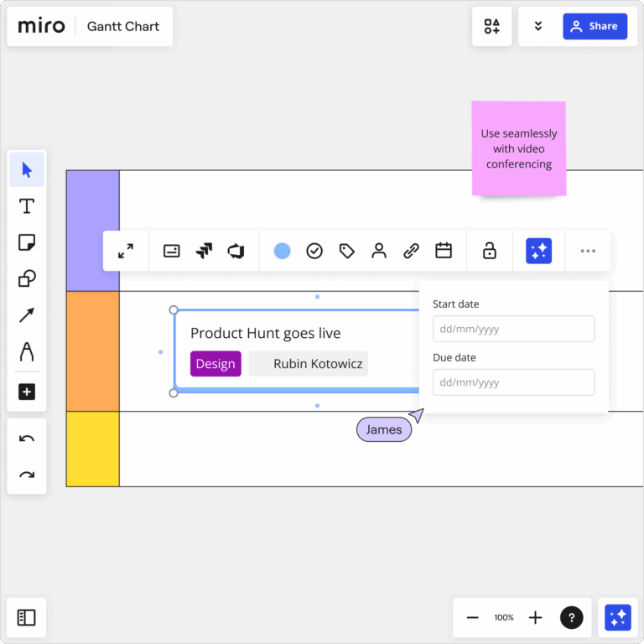Pick the Sticky note tool
This screenshot has width=644, height=644.
pos(27,241)
